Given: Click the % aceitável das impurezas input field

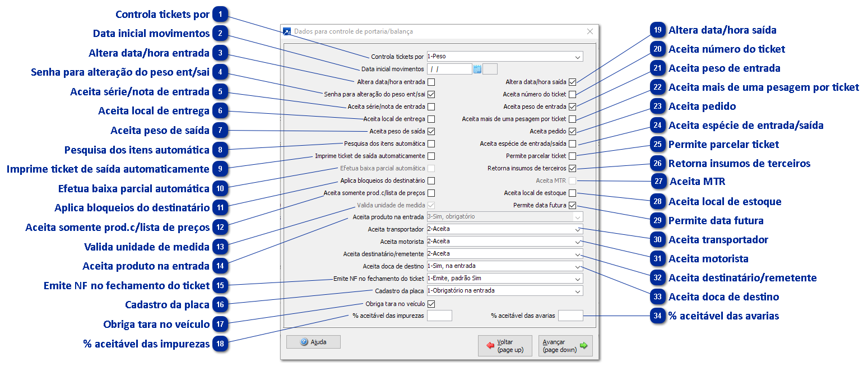Looking at the screenshot, I should 440,315.
